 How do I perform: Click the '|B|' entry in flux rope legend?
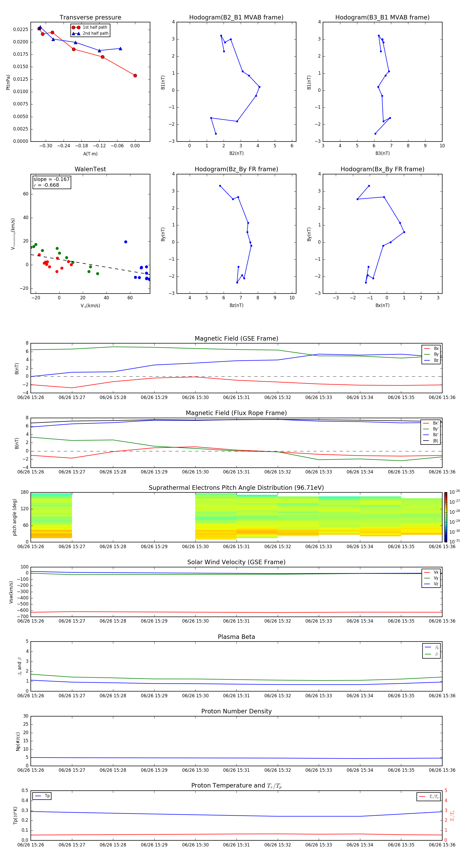[431, 441]
